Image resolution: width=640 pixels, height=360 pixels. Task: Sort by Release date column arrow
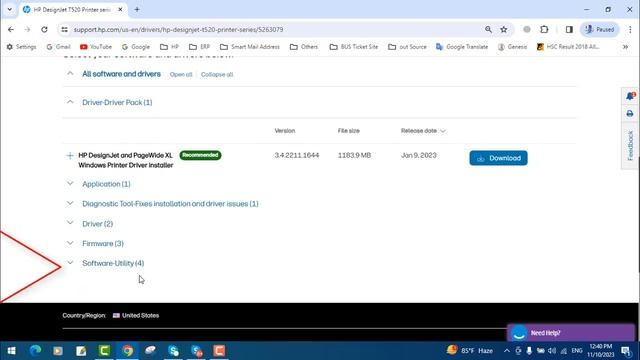tap(443, 131)
